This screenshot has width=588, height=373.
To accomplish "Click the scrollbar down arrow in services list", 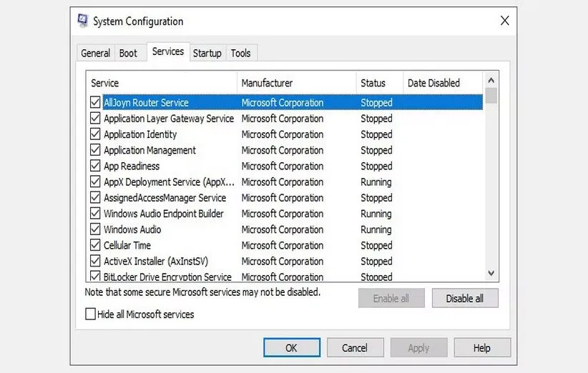I will (x=491, y=273).
